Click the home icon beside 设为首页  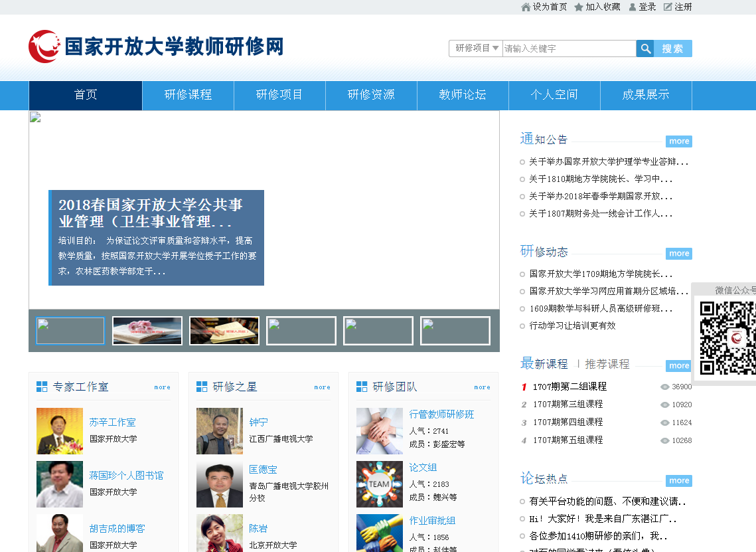click(526, 7)
